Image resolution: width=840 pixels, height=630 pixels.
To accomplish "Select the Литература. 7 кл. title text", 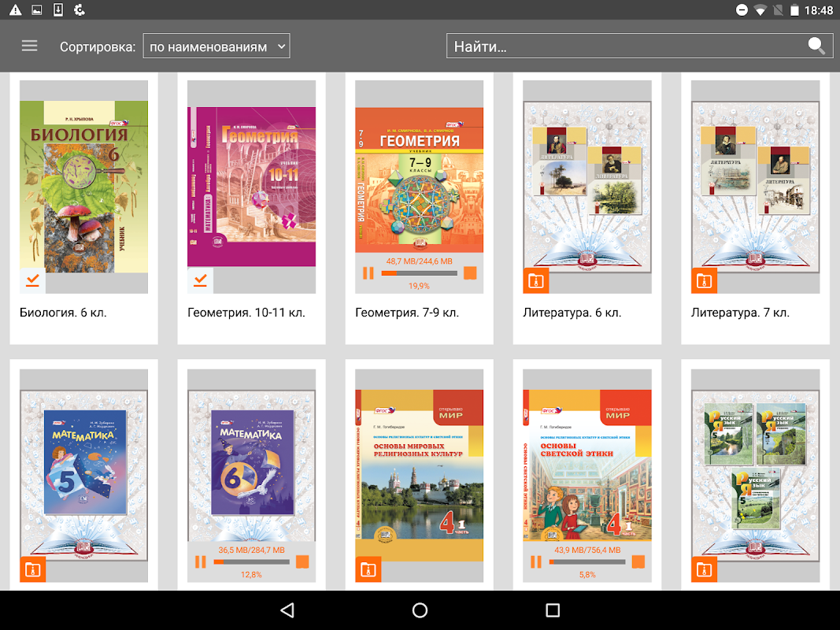I will (740, 313).
